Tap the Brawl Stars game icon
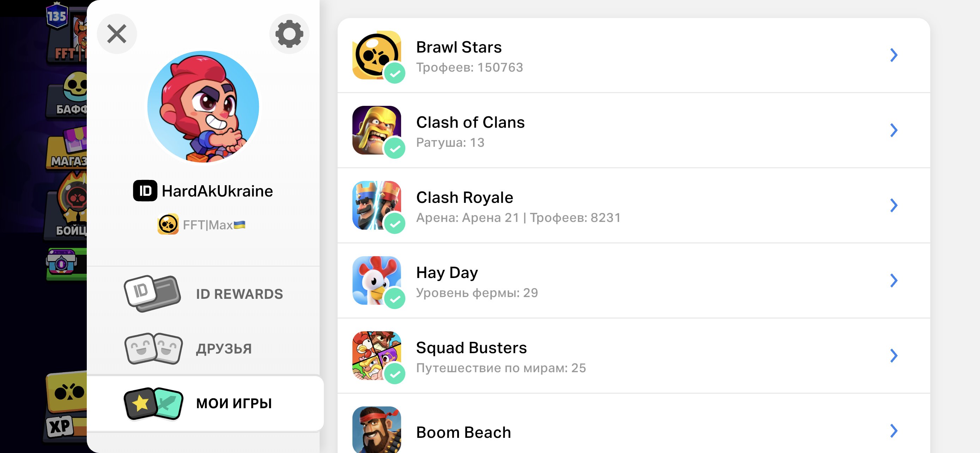Screen dimensions: 980x453 [x=376, y=55]
